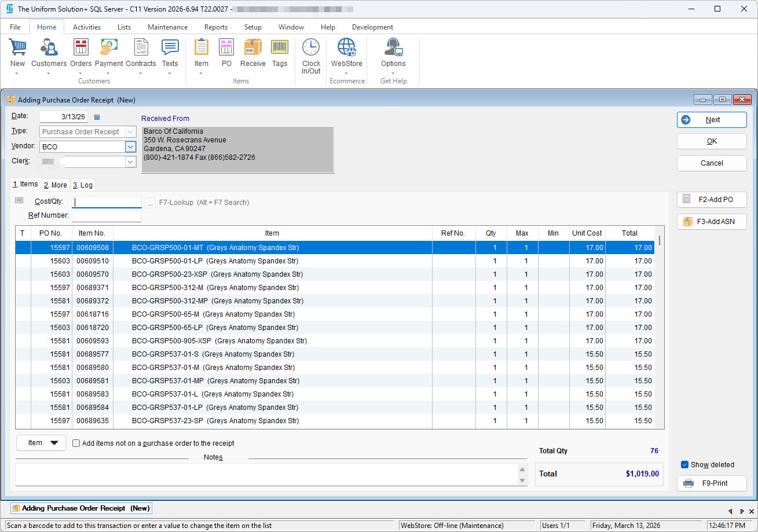Open the Item dropdown button
The width and height of the screenshot is (758, 532).
click(x=41, y=443)
